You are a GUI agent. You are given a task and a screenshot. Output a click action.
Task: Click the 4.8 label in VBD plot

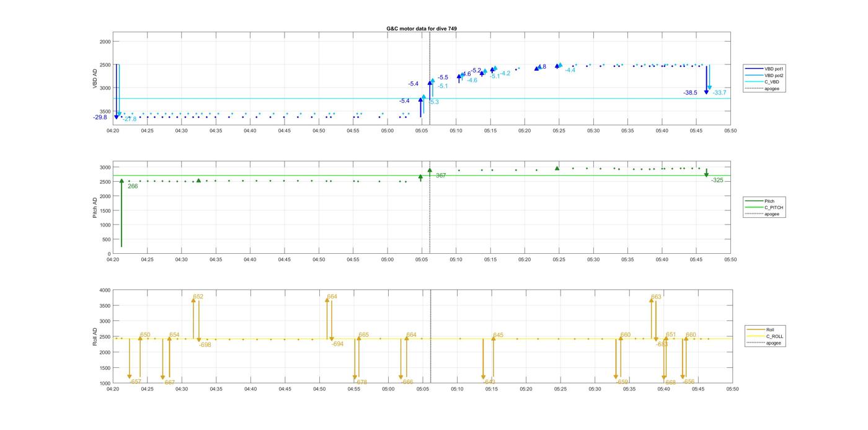pyautogui.click(x=542, y=67)
